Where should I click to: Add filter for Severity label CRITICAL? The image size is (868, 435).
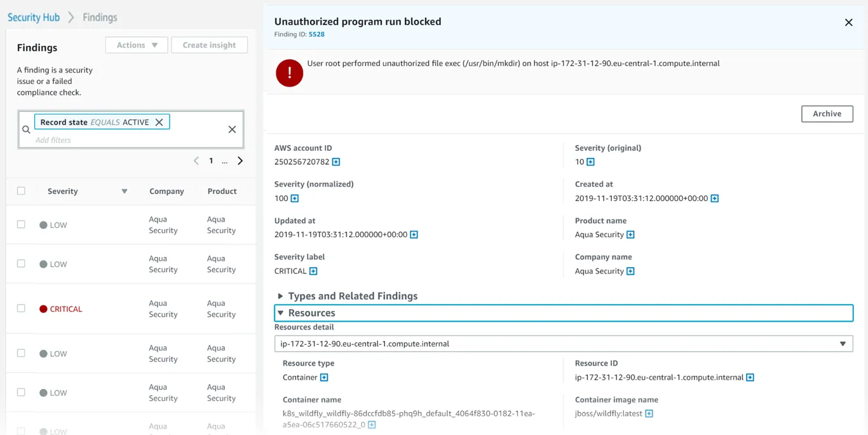[313, 271]
